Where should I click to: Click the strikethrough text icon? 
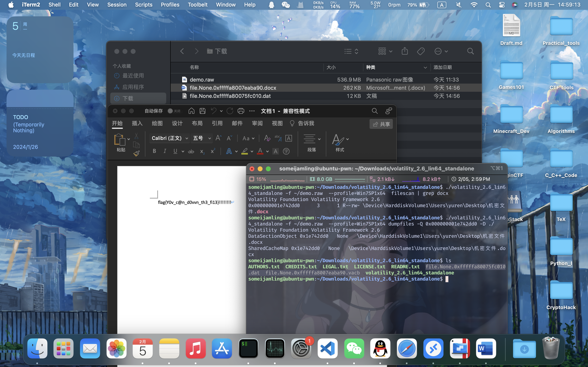(191, 151)
